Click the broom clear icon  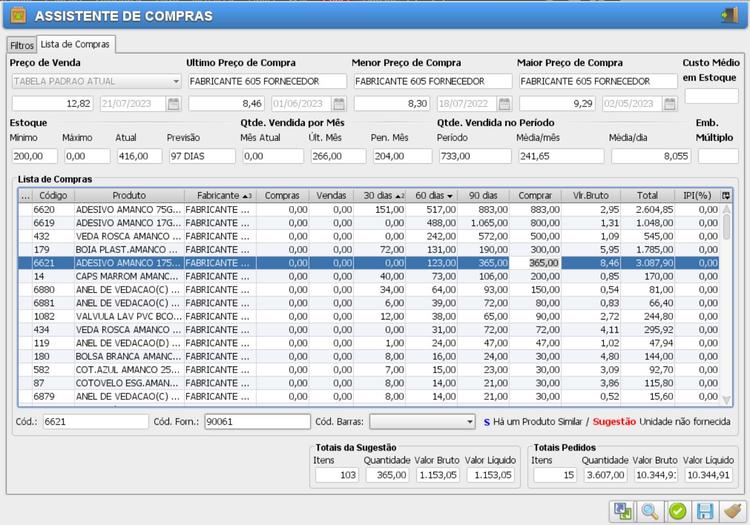(x=732, y=511)
